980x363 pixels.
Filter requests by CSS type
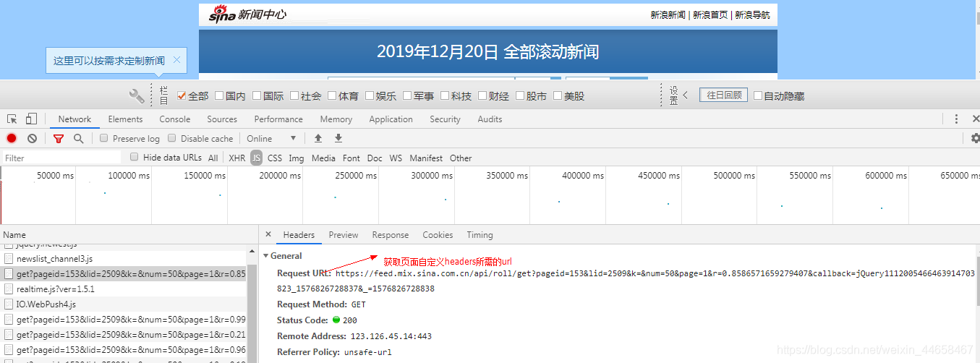coord(275,158)
